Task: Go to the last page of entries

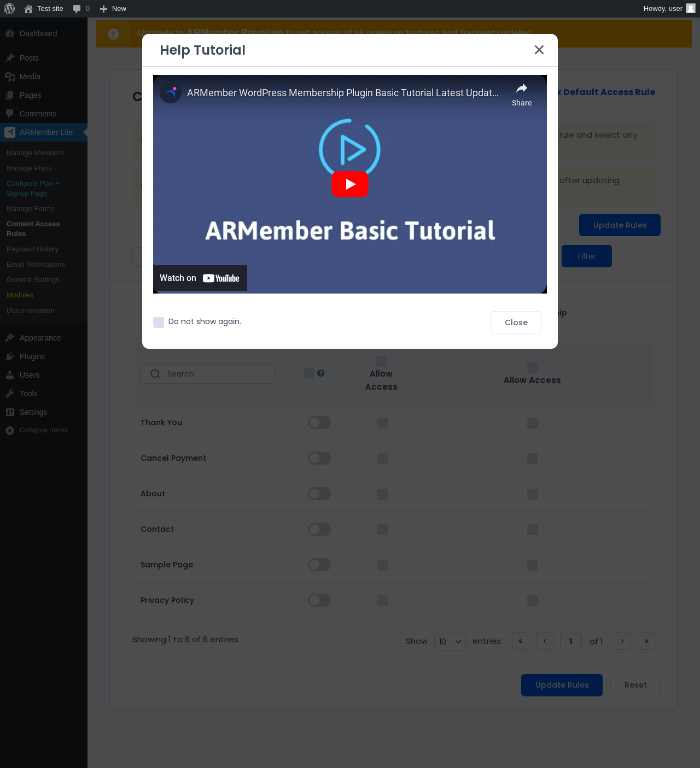Action: pos(646,641)
